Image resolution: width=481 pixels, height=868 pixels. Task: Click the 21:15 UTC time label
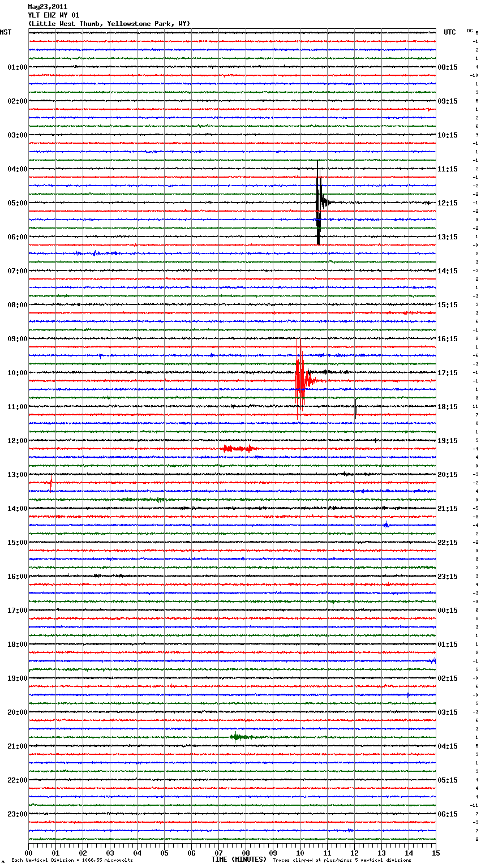click(448, 509)
